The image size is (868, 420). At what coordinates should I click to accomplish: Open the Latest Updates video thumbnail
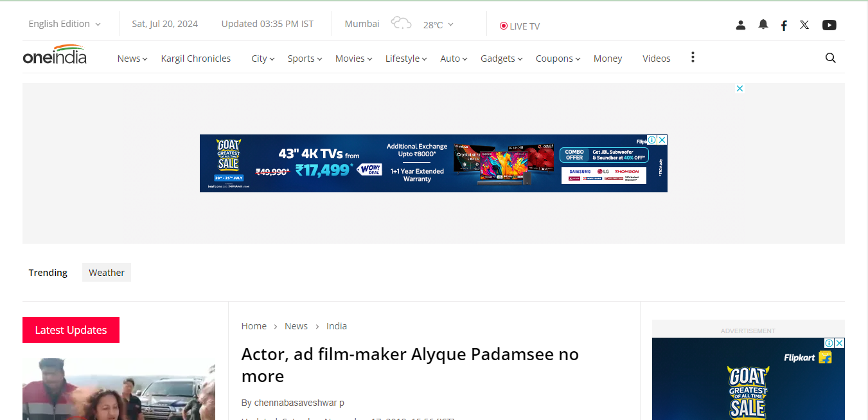point(119,388)
